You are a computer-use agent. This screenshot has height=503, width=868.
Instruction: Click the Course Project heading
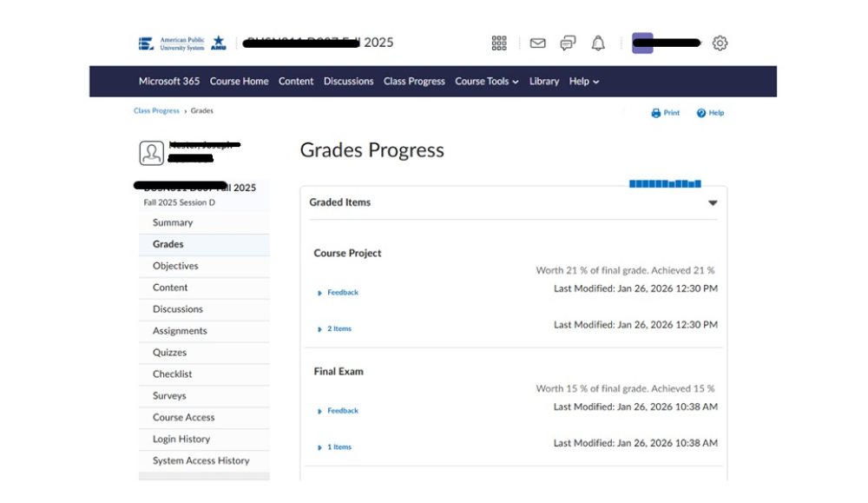(x=348, y=253)
